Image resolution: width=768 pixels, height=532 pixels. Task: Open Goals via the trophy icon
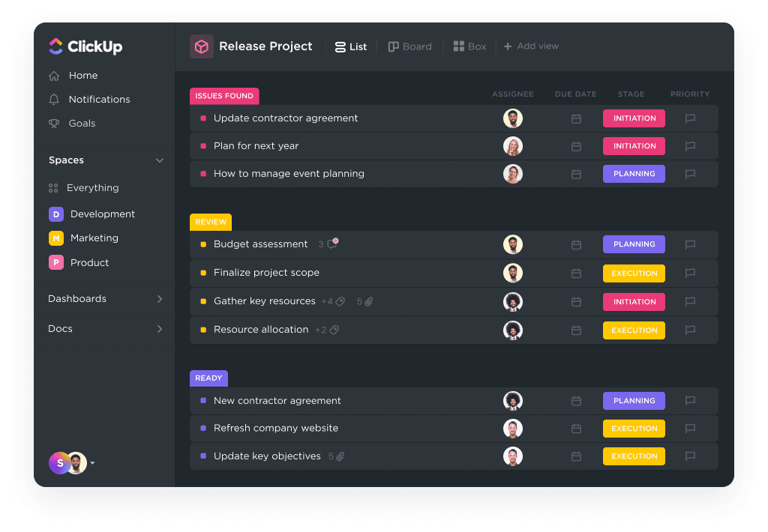[x=53, y=123]
